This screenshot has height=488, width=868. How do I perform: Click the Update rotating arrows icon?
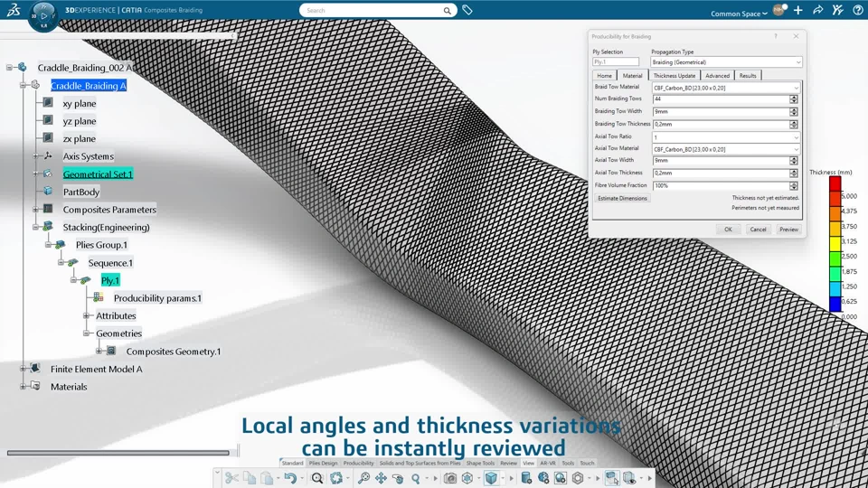336,477
